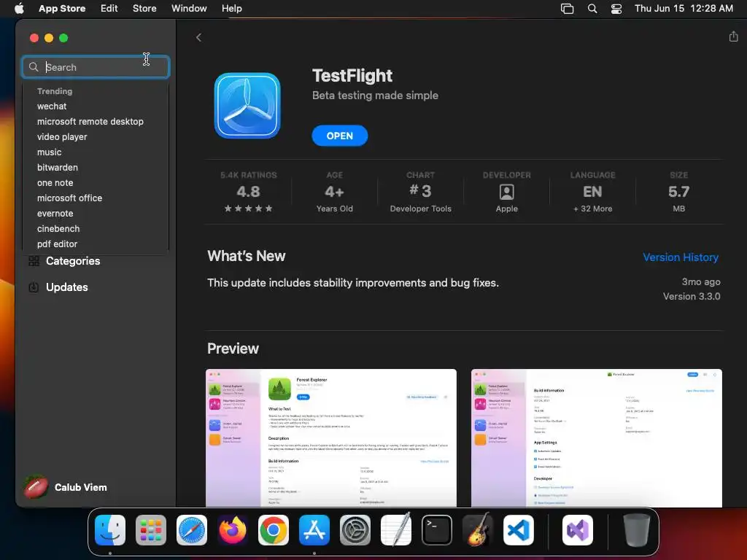The image size is (747, 560).
Task: Launch Firefox from the Dock
Action: pyautogui.click(x=233, y=530)
